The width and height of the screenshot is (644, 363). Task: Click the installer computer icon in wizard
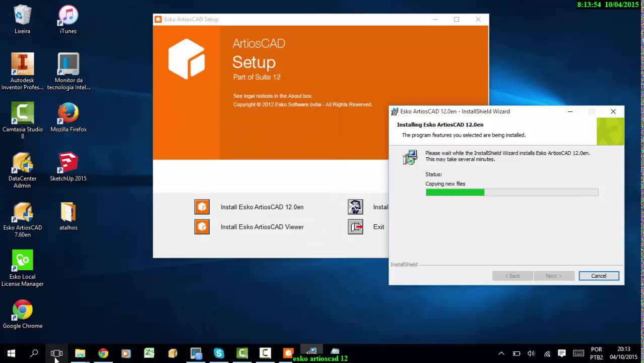[x=410, y=157]
